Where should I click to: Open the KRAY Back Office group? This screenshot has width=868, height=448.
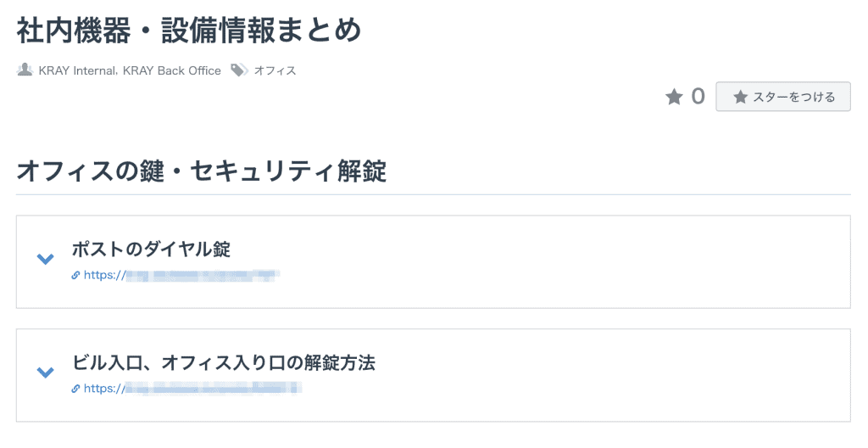tap(171, 70)
